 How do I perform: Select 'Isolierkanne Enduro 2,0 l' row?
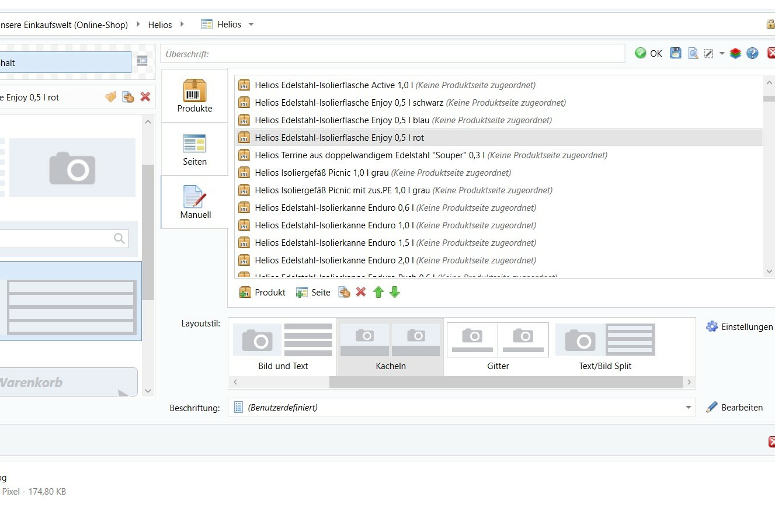(x=499, y=260)
